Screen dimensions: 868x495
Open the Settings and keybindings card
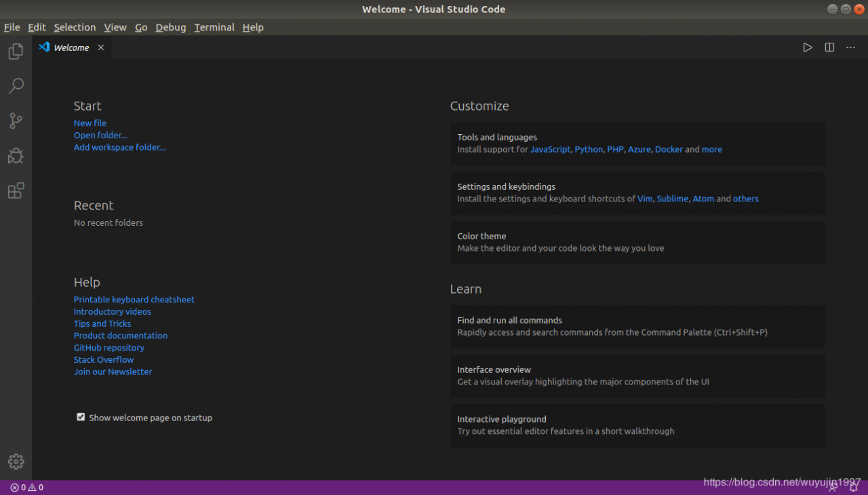pyautogui.click(x=638, y=193)
